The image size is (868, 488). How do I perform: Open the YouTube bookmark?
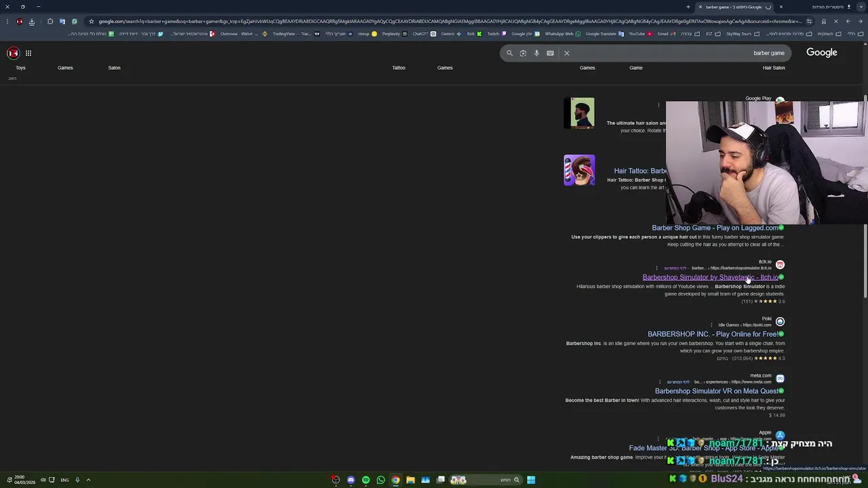pyautogui.click(x=640, y=34)
